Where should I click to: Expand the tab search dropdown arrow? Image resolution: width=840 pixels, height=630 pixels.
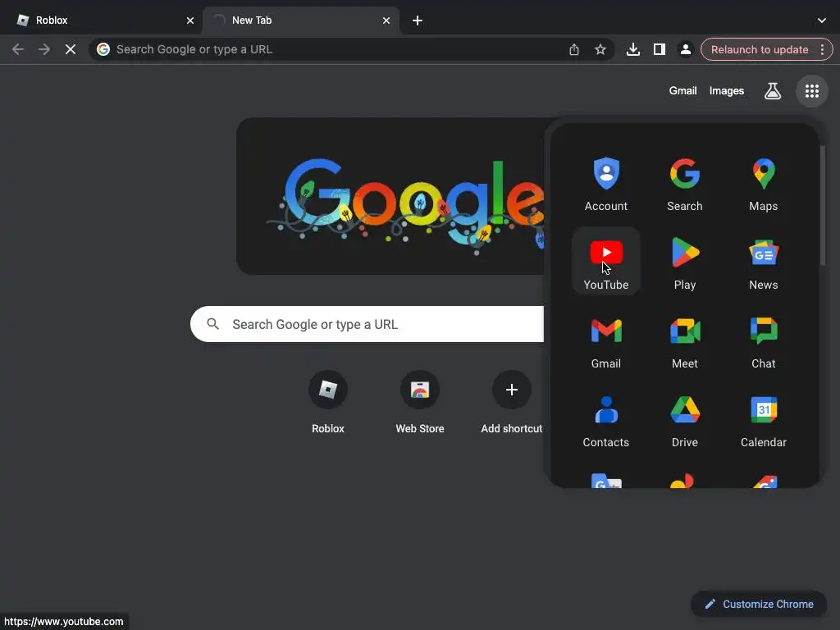(x=821, y=21)
